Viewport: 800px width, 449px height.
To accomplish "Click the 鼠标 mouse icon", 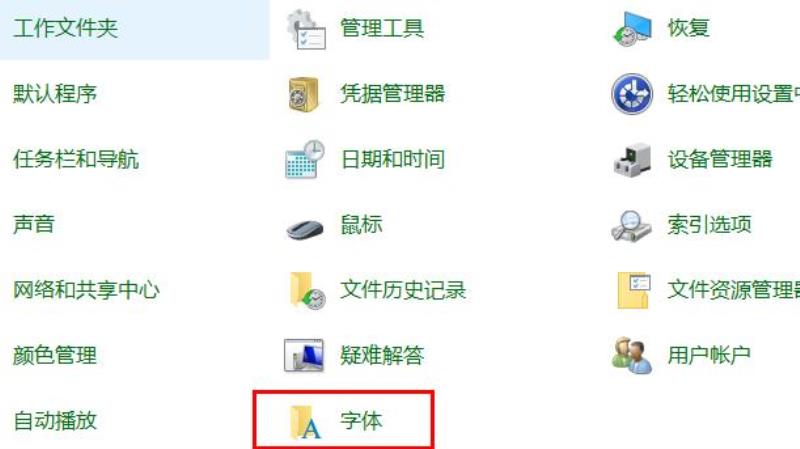I will [305, 229].
